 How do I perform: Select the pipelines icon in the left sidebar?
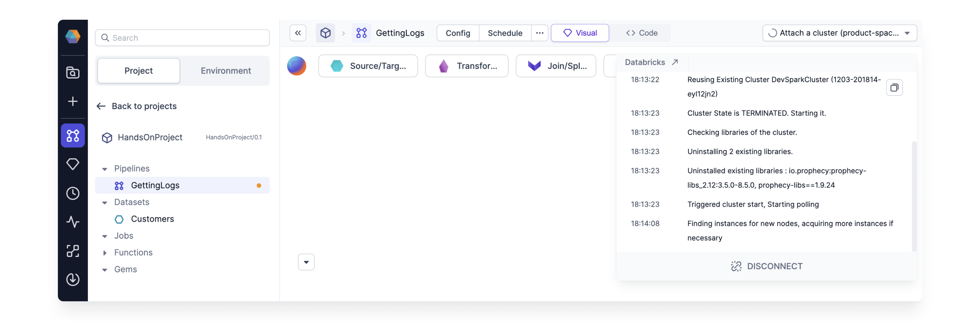click(73, 135)
